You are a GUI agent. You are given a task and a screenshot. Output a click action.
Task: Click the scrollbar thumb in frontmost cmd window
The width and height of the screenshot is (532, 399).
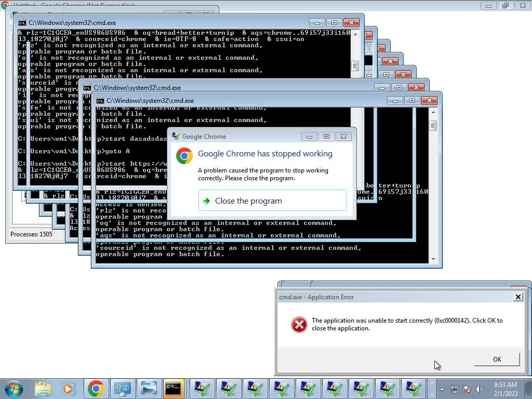coord(433,126)
